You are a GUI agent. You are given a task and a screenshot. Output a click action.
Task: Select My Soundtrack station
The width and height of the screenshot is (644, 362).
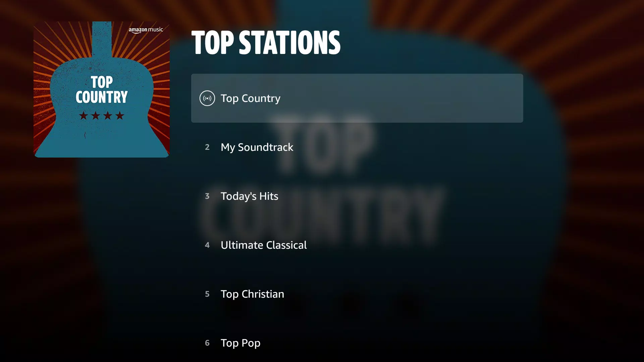[x=257, y=147]
